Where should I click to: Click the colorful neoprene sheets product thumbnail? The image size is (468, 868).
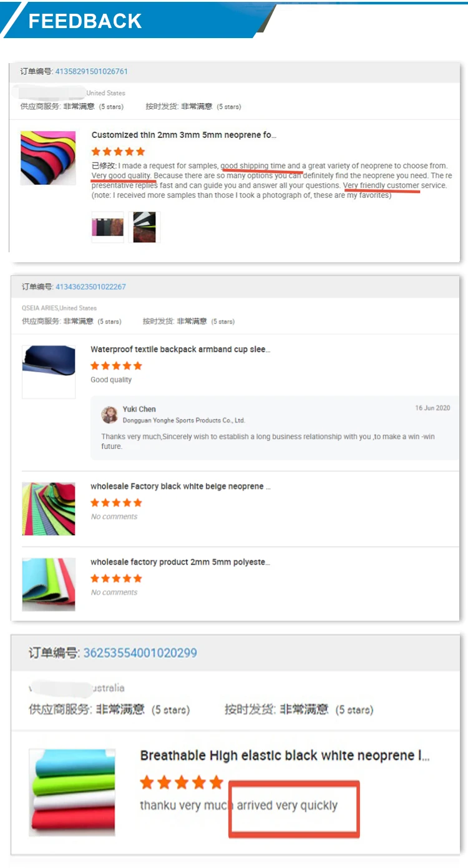coord(48,157)
